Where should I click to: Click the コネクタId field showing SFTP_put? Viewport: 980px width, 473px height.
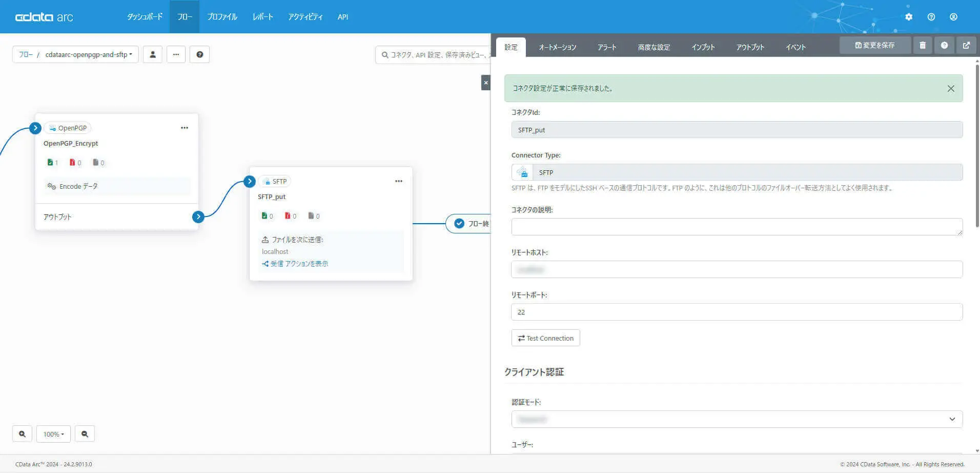click(x=737, y=130)
